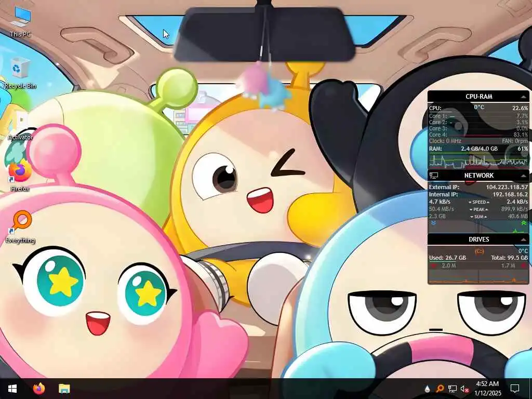532x399 pixels.
Task: Click the CPU-RAM widget header title
Action: point(478,97)
